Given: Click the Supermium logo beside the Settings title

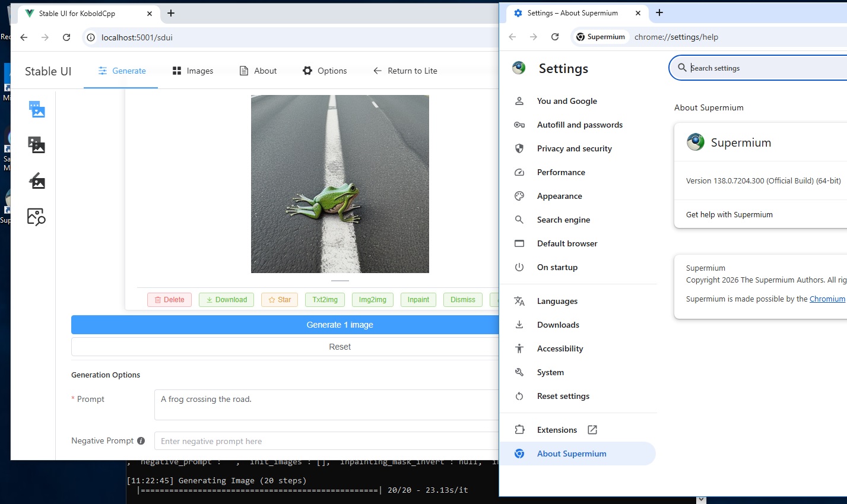Looking at the screenshot, I should coord(519,68).
